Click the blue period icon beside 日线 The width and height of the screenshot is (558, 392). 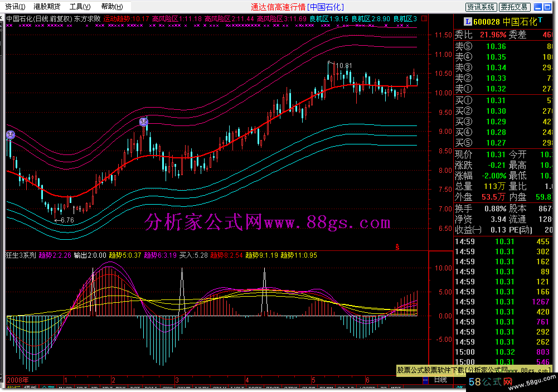click(x=425, y=380)
